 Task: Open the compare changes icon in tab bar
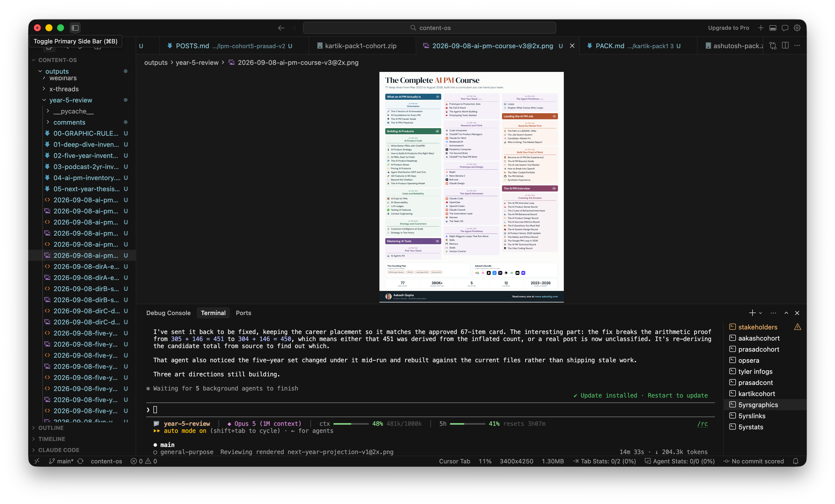pyautogui.click(x=773, y=46)
